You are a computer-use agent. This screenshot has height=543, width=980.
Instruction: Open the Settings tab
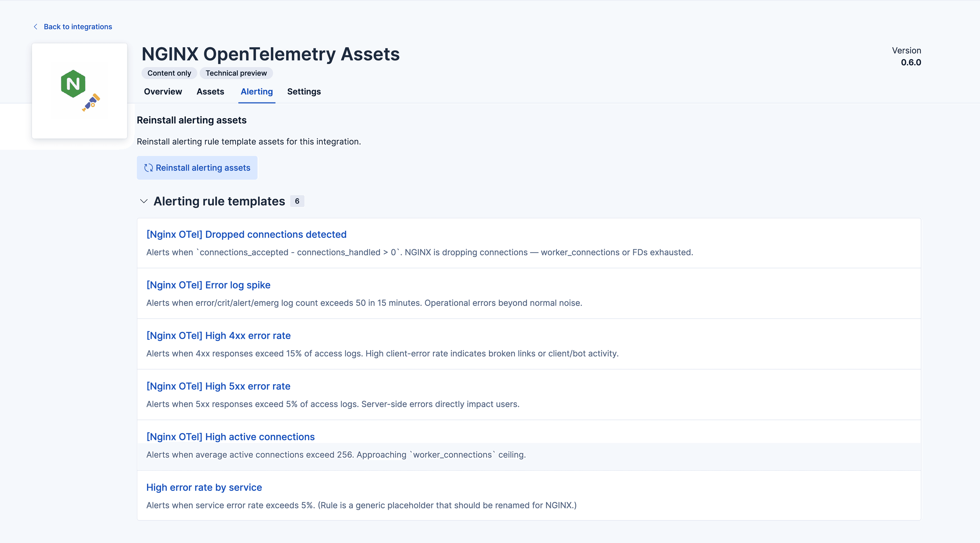point(304,92)
